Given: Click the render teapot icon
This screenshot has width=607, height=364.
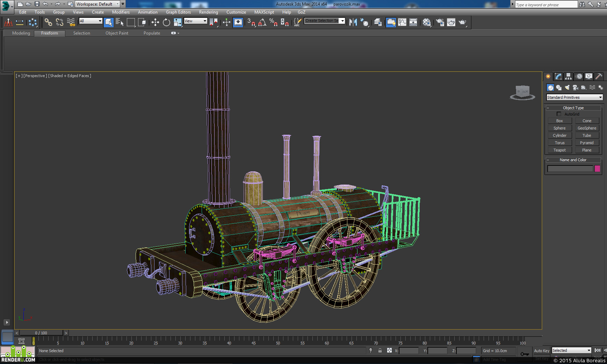Looking at the screenshot, I should pos(462,22).
